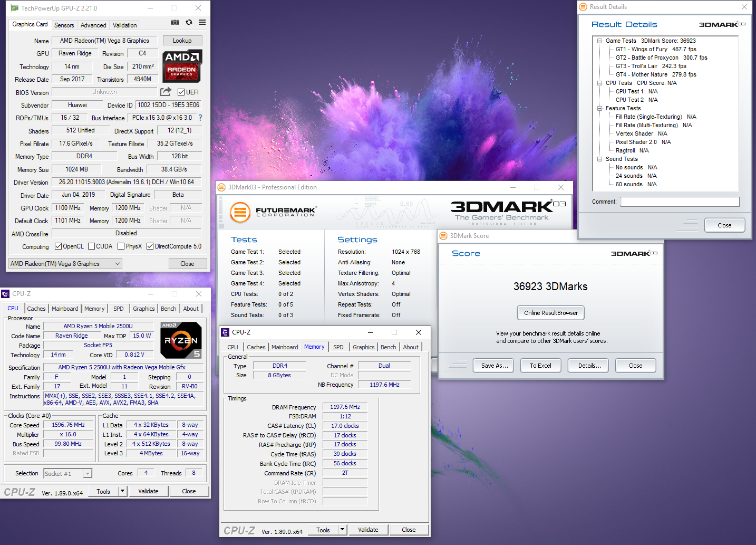Open SPD tab in CPU-Z Memory window
Screen dimensions: 756x545
click(x=338, y=347)
